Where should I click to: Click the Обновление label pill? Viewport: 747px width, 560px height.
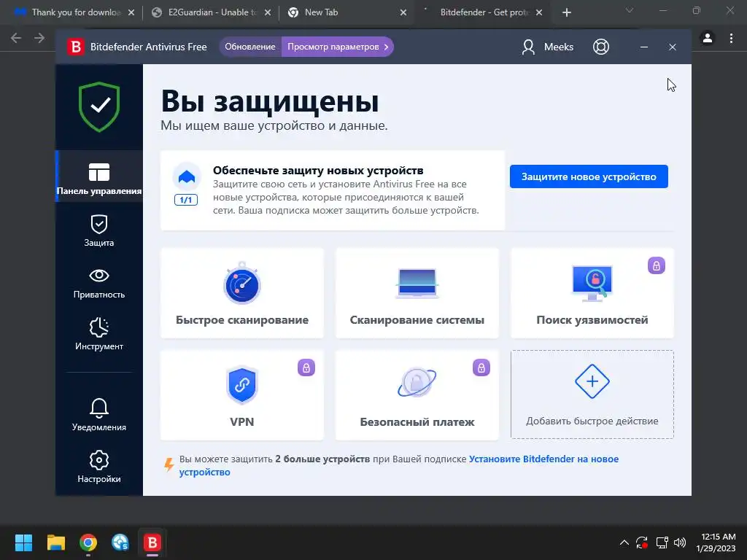click(x=250, y=47)
